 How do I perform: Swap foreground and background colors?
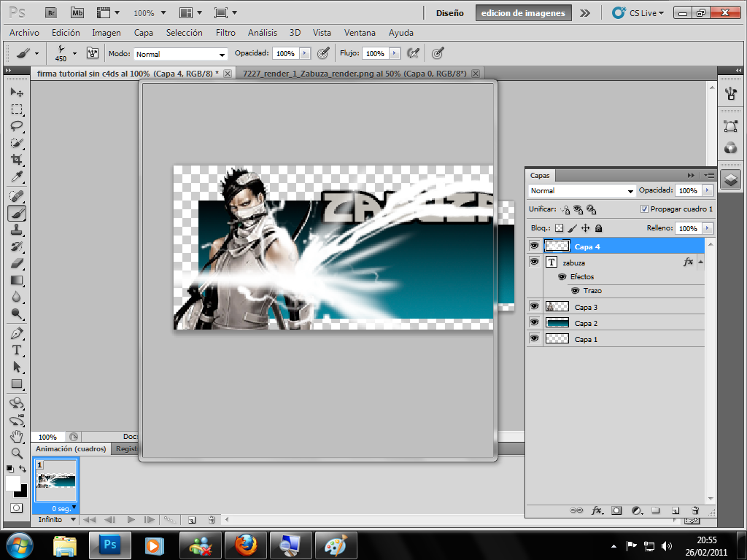coord(23,469)
